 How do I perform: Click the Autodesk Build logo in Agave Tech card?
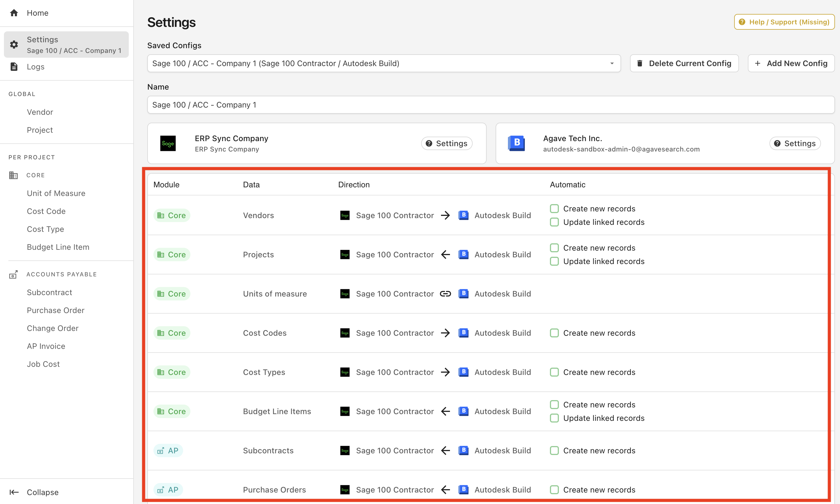pyautogui.click(x=516, y=143)
